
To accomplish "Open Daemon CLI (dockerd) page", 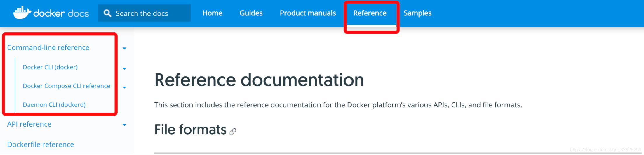I will [x=54, y=105].
